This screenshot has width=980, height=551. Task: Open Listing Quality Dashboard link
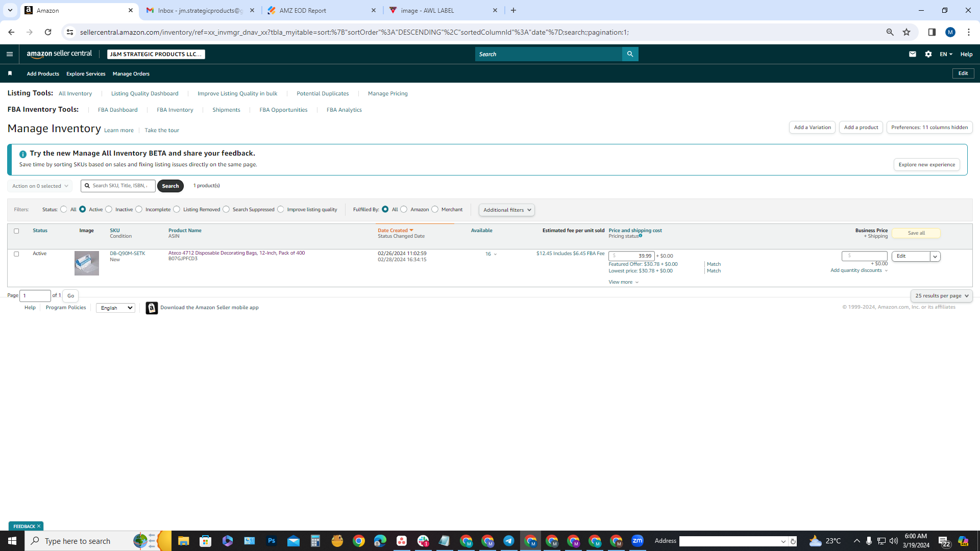[x=145, y=94]
